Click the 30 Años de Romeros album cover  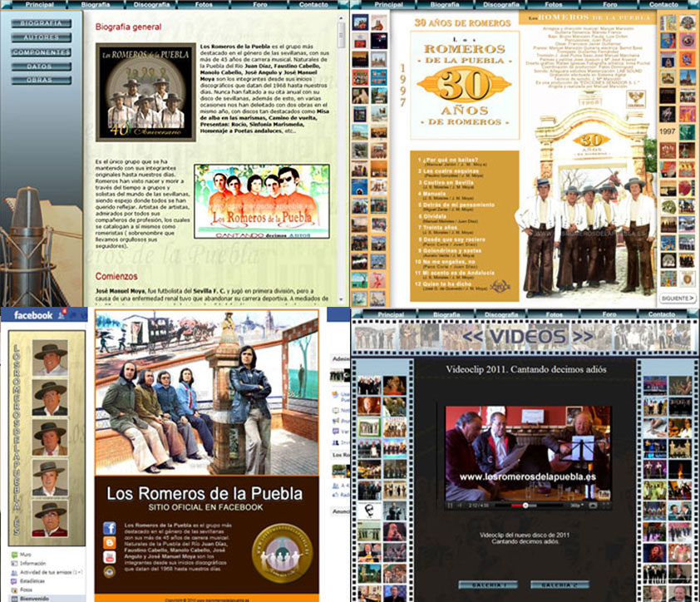point(465,85)
